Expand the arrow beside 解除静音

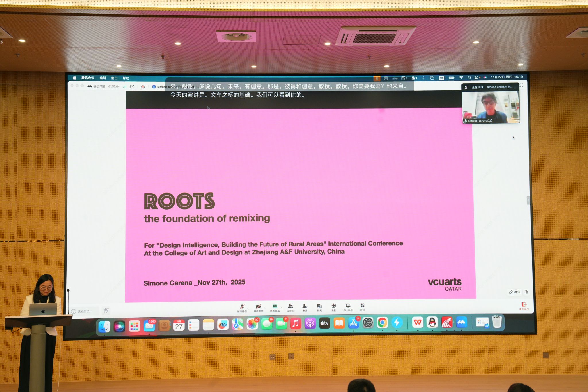[x=248, y=308]
